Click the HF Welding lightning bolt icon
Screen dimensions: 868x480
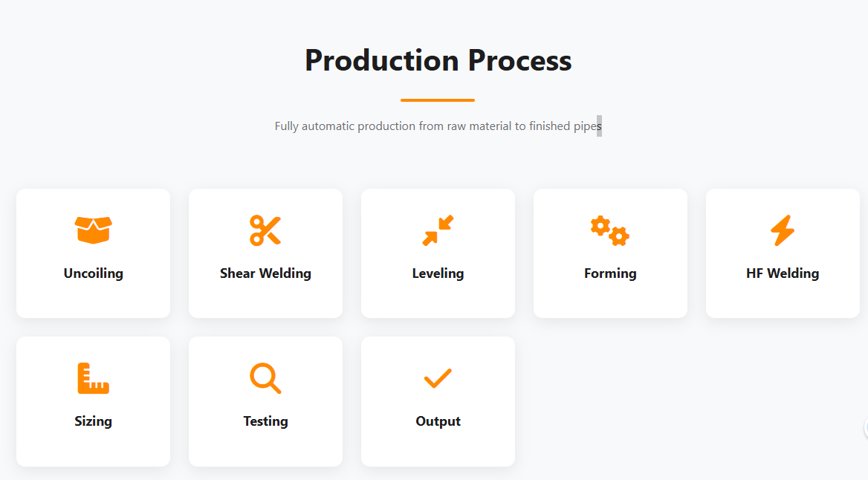click(783, 230)
